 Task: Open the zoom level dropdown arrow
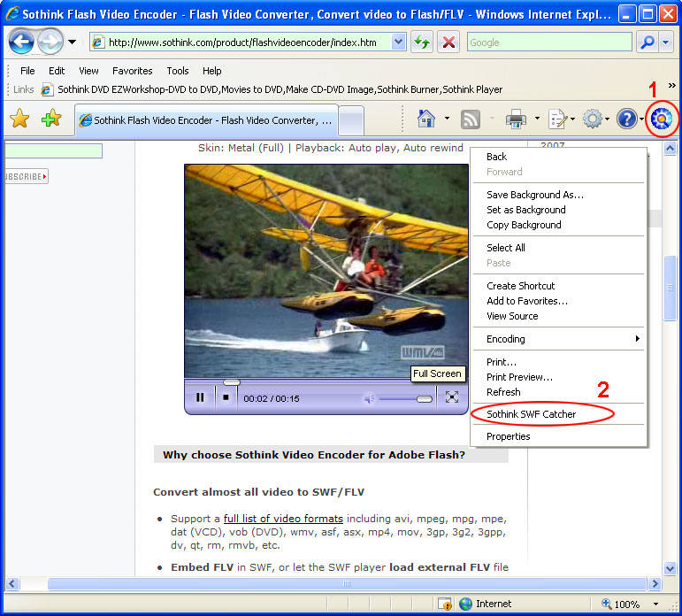655,604
